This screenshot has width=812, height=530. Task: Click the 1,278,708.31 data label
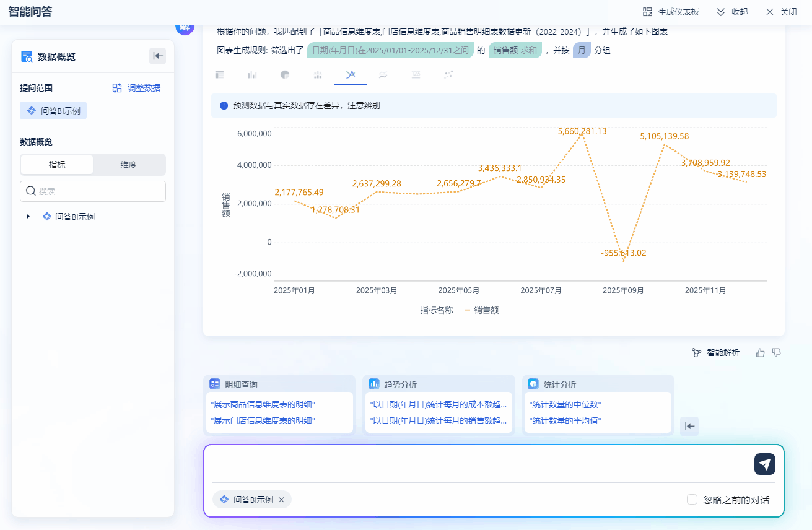coord(336,210)
